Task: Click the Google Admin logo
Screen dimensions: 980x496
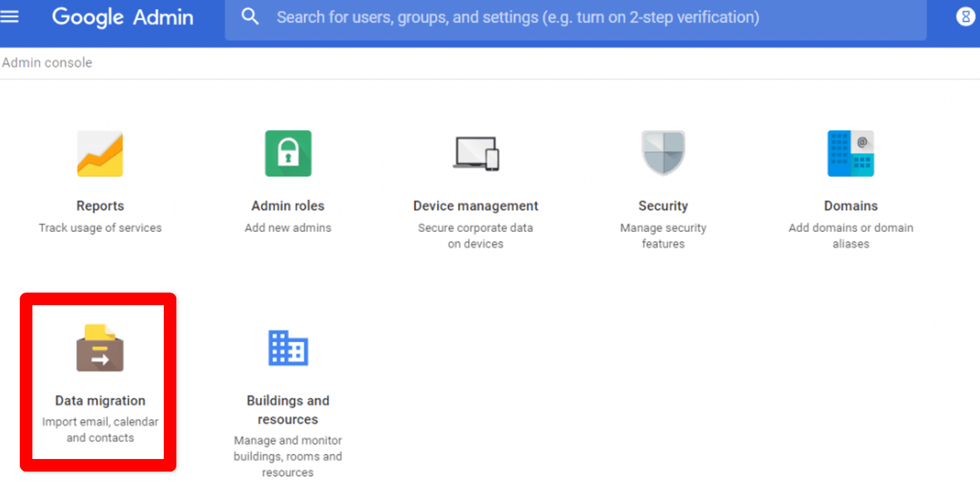Action: (122, 17)
